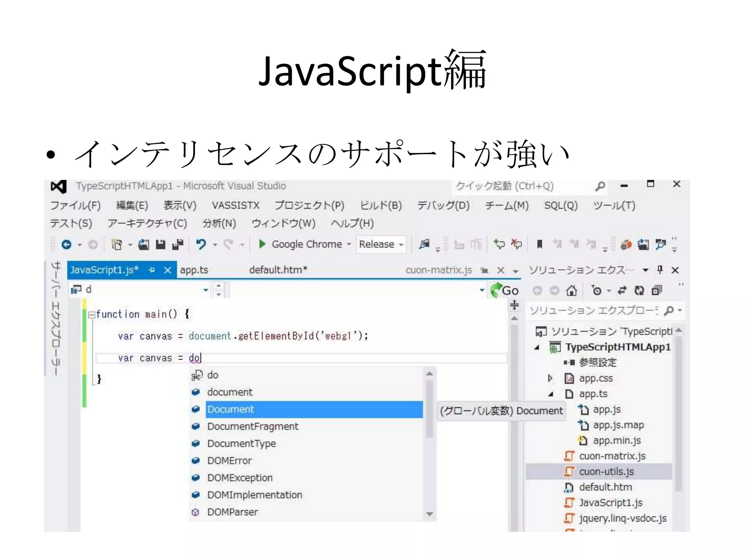Switch to the app.ts tab
The height and width of the screenshot is (560, 747).
[x=194, y=270]
